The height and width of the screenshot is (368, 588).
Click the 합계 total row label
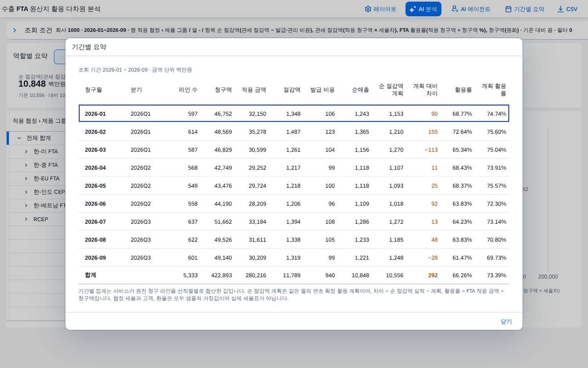[x=90, y=275]
